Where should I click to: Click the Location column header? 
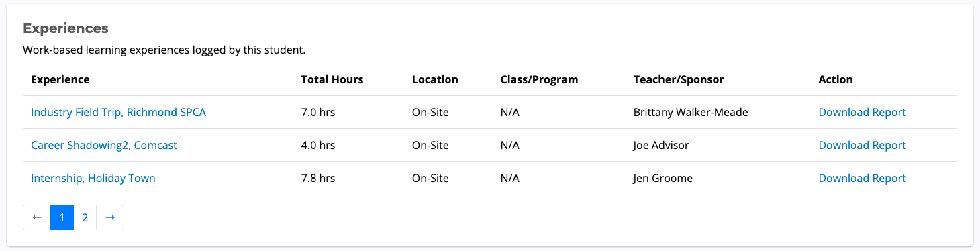(x=435, y=79)
